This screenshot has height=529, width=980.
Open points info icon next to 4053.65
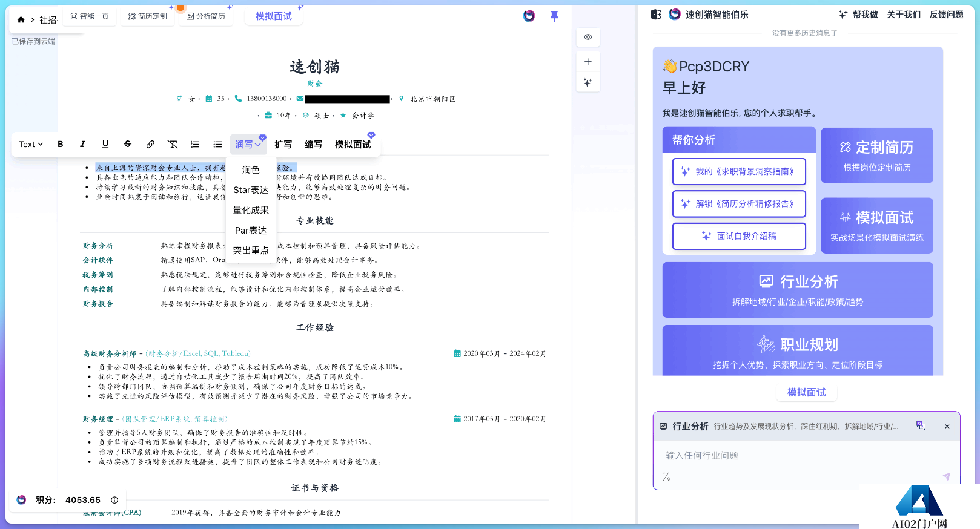(114, 500)
